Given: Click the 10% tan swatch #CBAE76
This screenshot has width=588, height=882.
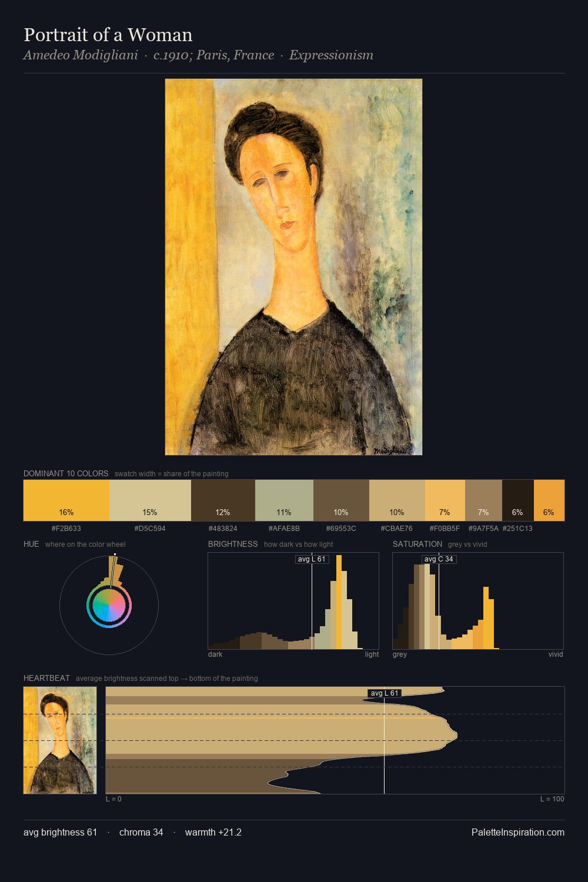Looking at the screenshot, I should pos(397,500).
